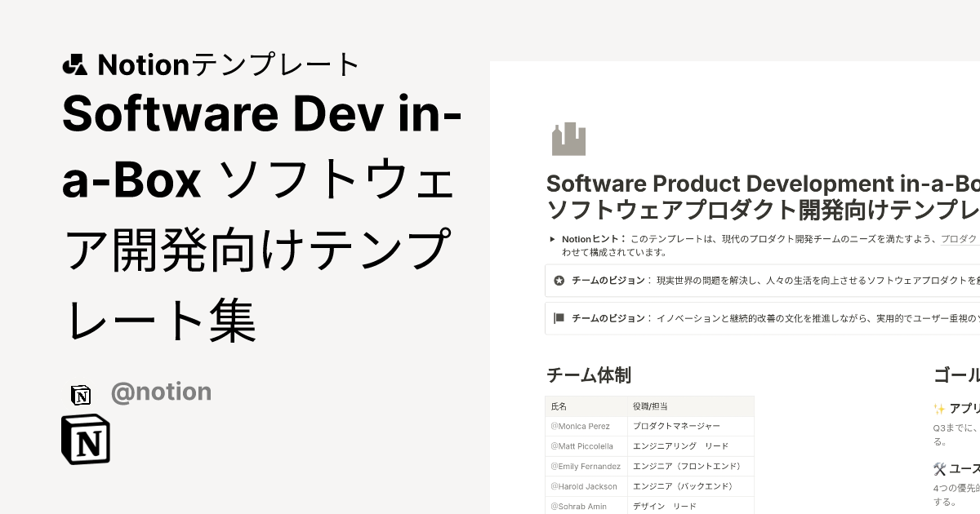Select the @Monica Perez mention
This screenshot has width=980, height=514.
tap(581, 426)
